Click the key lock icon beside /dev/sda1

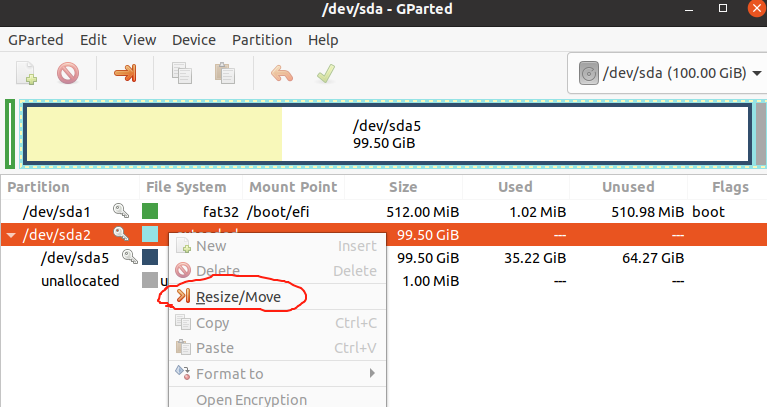[121, 211]
